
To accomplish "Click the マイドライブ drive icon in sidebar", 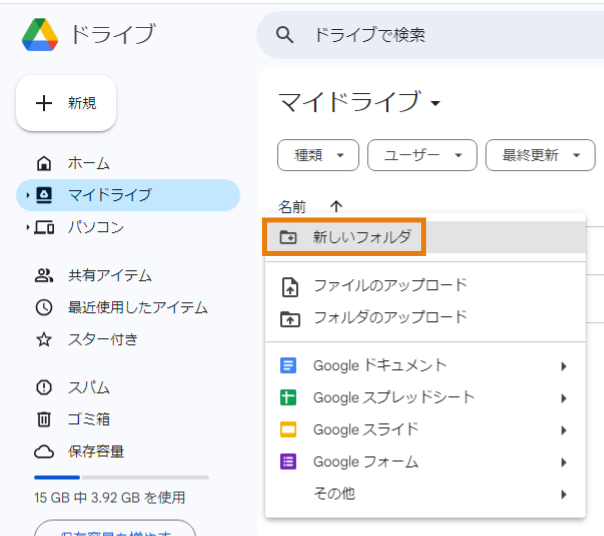I will click(44, 195).
